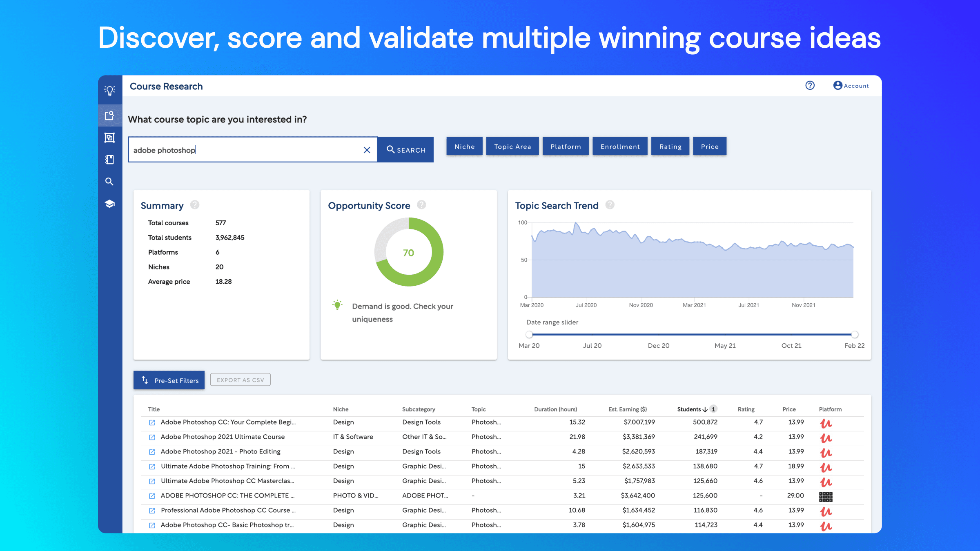The image size is (980, 551).
Task: Clear the search field with X icon
Action: [367, 150]
